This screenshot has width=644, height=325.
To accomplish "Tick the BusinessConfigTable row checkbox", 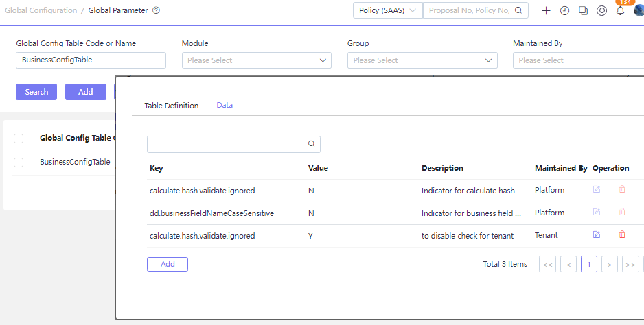I will tap(19, 162).
